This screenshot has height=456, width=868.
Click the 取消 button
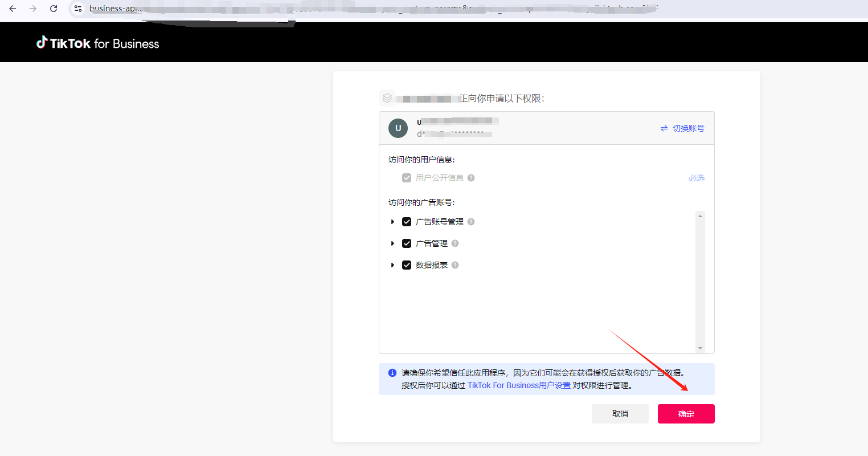click(620, 414)
